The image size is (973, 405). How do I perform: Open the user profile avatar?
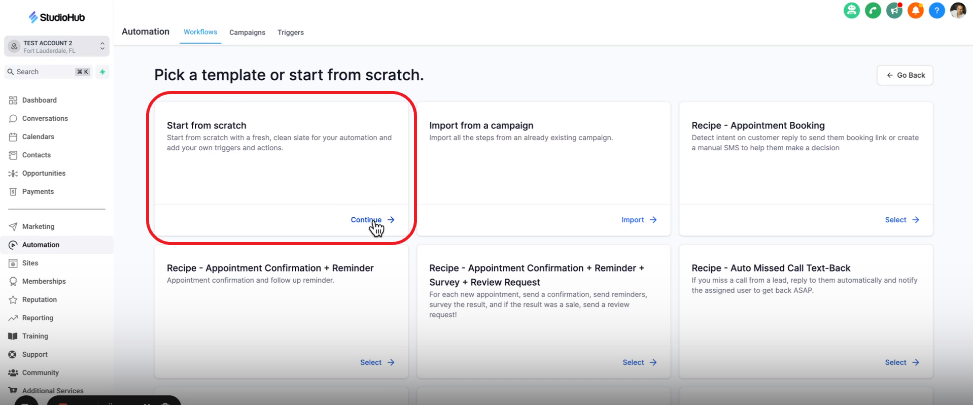click(x=958, y=10)
